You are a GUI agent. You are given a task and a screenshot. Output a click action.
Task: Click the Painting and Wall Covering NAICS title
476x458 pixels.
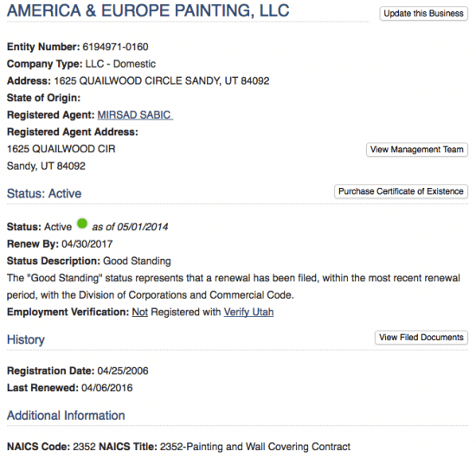[255, 447]
